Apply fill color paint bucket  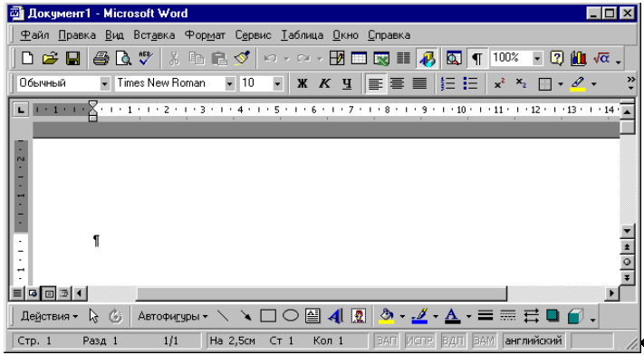point(387,316)
